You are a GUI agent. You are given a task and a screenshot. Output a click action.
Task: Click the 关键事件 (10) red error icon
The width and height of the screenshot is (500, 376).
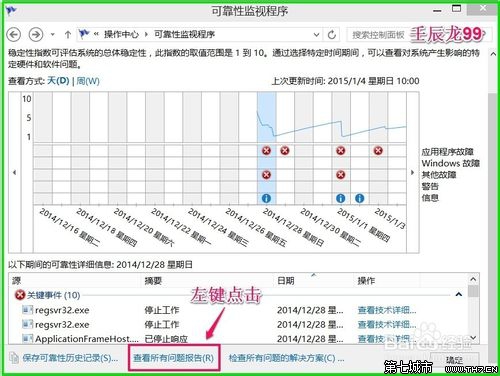(x=20, y=295)
